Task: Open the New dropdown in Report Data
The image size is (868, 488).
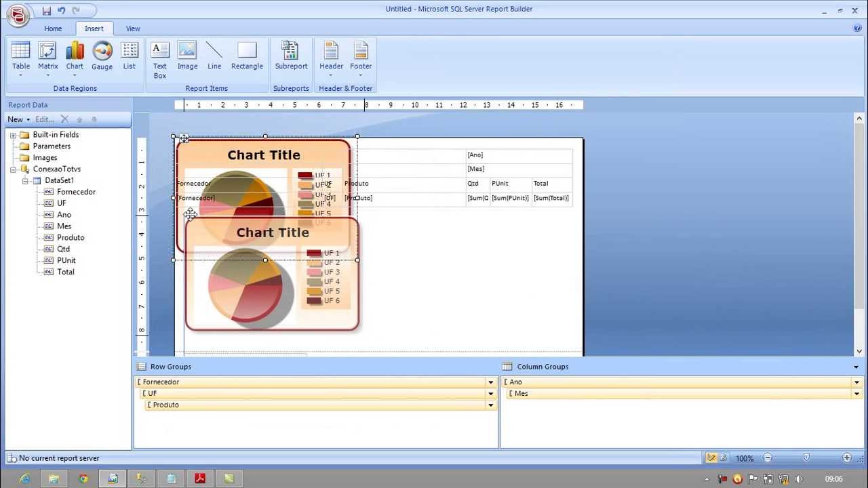Action: tap(18, 119)
